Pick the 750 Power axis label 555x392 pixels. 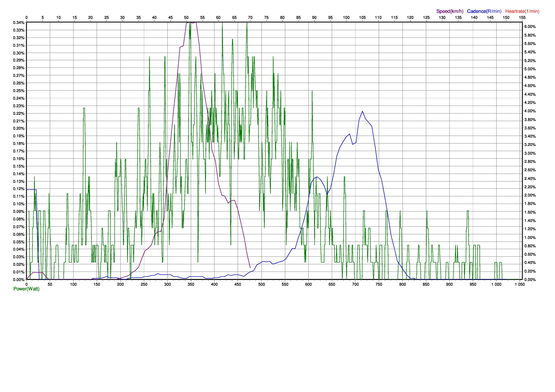379,284
